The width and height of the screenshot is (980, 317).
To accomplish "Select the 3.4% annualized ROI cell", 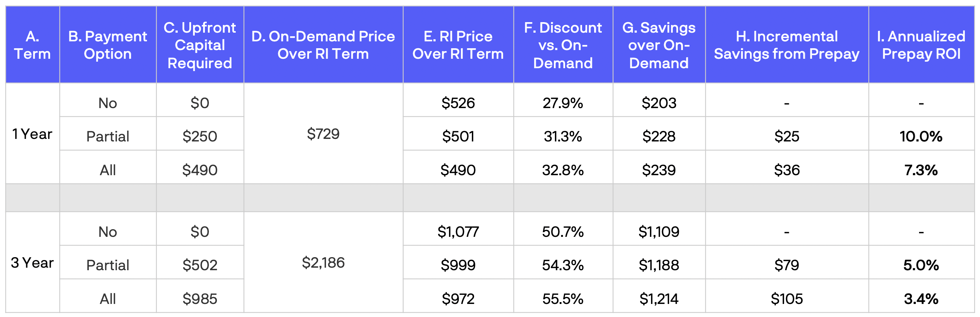I will (921, 299).
